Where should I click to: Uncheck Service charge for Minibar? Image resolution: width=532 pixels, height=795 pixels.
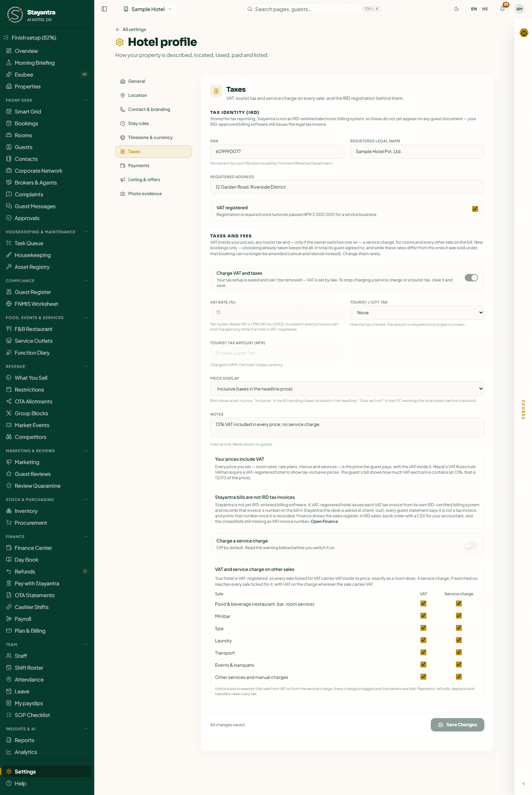459,616
